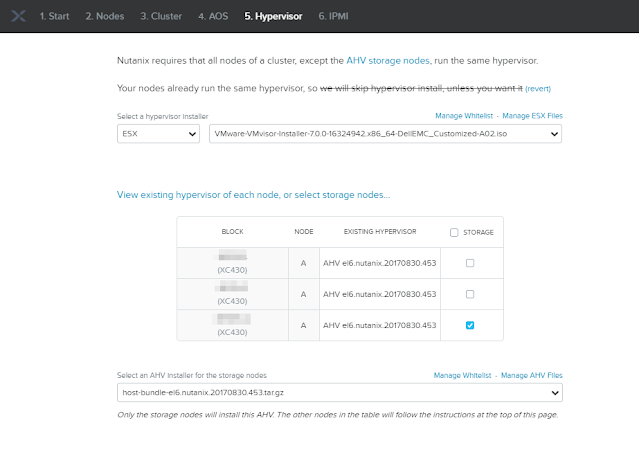
Task: Click View existing hypervisor of each node link
Action: click(253, 194)
